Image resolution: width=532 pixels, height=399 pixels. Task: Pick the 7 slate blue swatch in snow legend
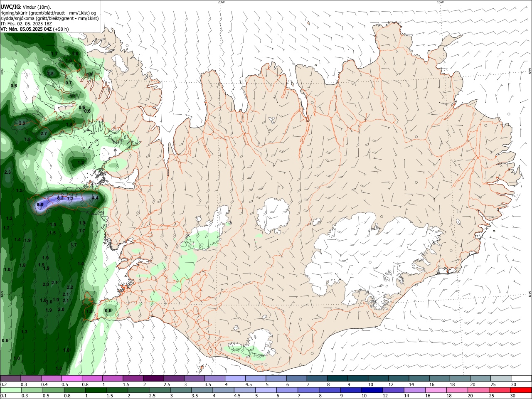click(317, 378)
